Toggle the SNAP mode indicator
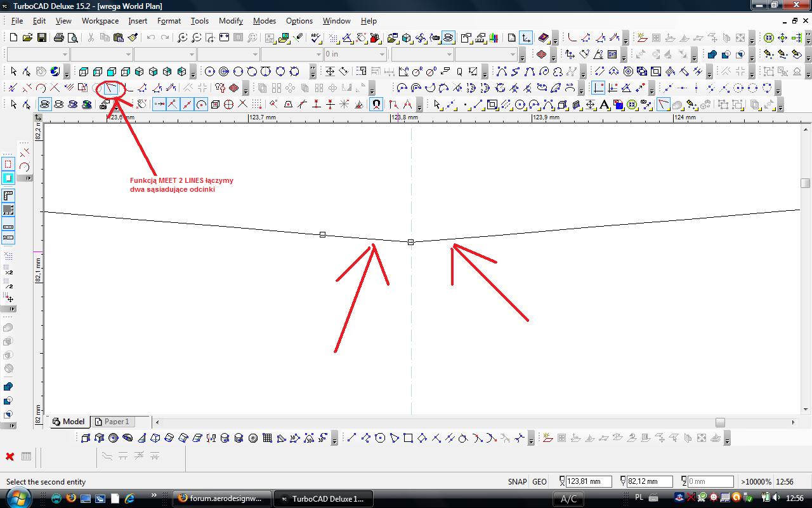Image resolution: width=812 pixels, height=508 pixels. coord(517,482)
